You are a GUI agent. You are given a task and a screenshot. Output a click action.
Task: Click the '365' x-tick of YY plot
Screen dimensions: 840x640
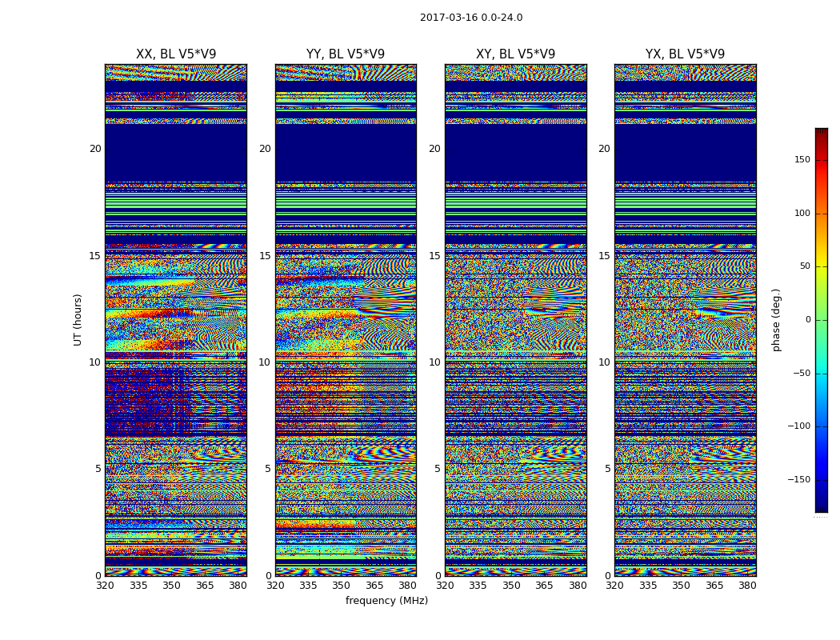(x=374, y=586)
